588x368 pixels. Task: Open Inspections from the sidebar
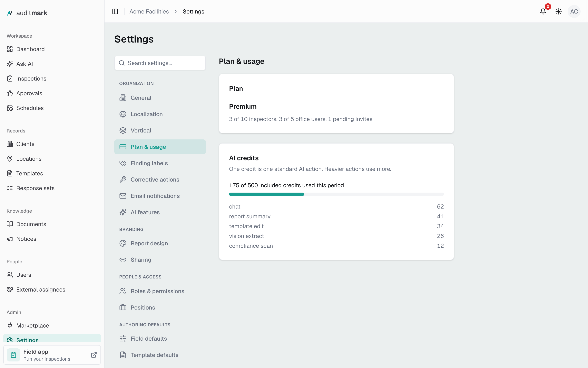[x=52, y=79]
